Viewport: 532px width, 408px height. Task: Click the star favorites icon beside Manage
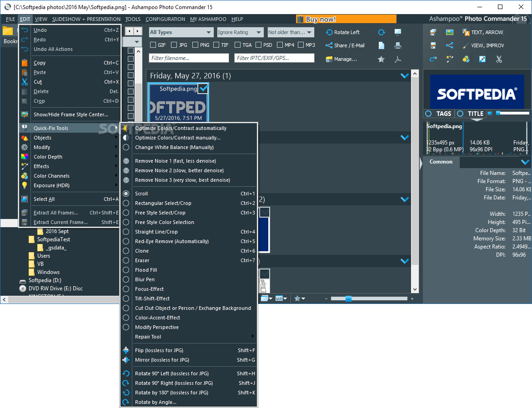pos(381,60)
